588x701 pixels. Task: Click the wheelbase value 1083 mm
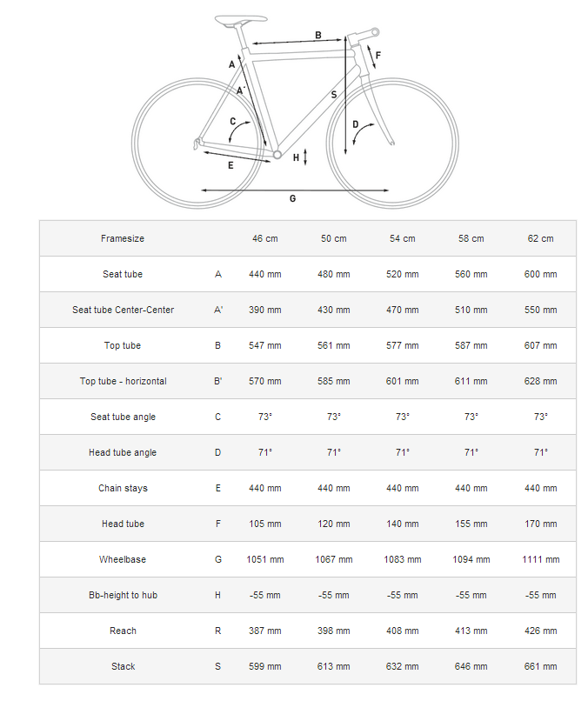pos(402,559)
